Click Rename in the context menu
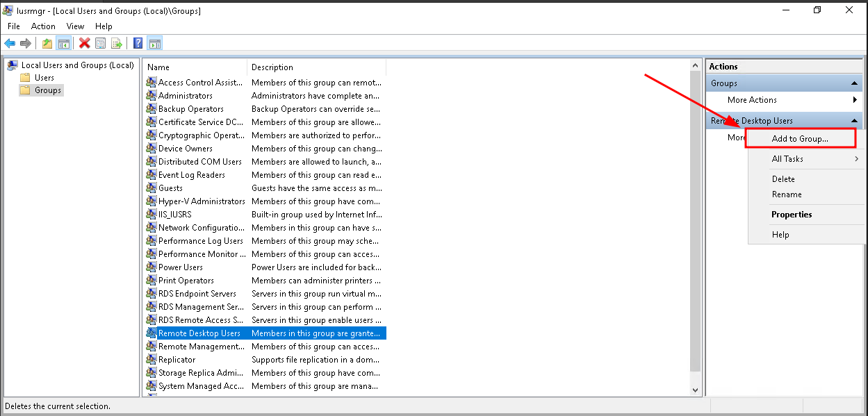The height and width of the screenshot is (416, 868). 787,194
